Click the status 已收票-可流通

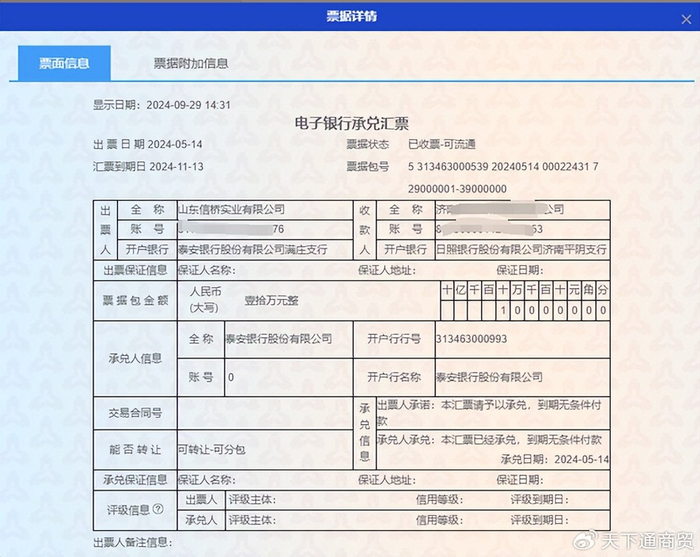[x=442, y=144]
